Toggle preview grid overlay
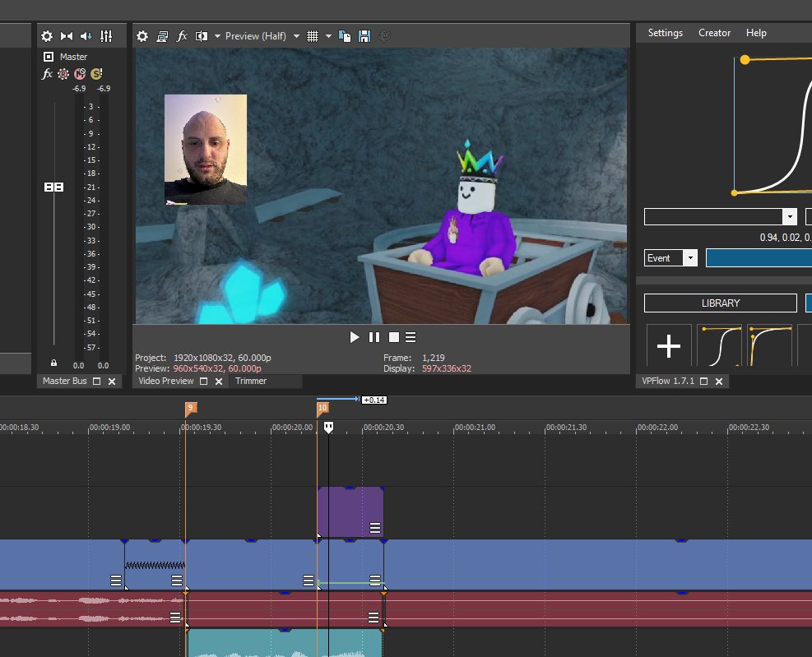The width and height of the screenshot is (812, 657). [313, 35]
